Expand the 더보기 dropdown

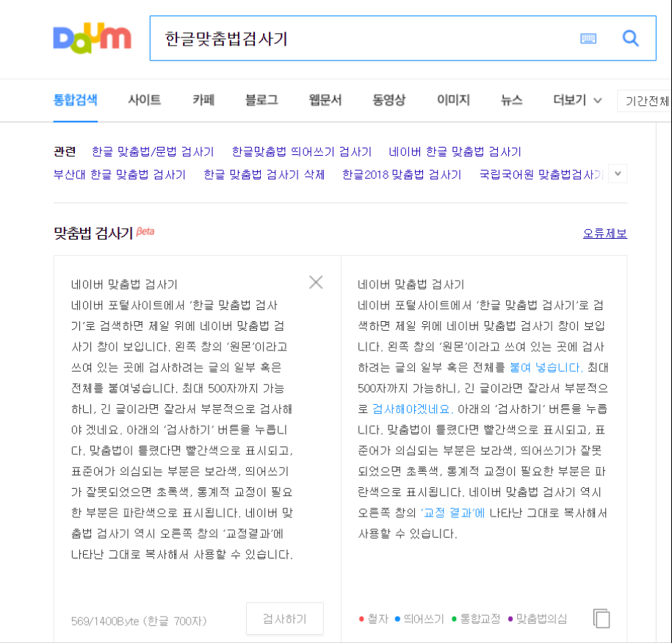tap(577, 100)
